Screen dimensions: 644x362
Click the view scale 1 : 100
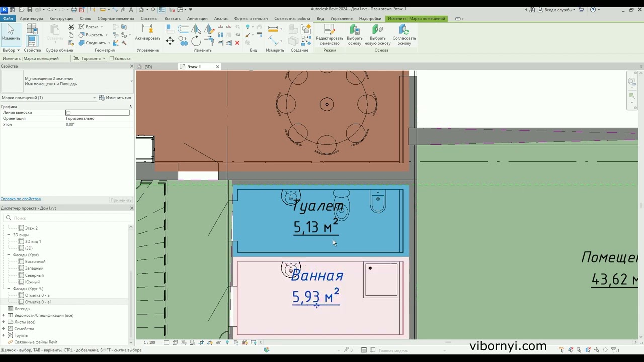[x=149, y=343]
